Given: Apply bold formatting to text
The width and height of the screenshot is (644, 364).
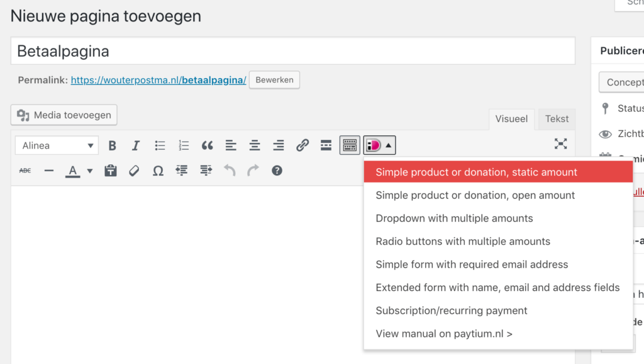Looking at the screenshot, I should pyautogui.click(x=112, y=145).
